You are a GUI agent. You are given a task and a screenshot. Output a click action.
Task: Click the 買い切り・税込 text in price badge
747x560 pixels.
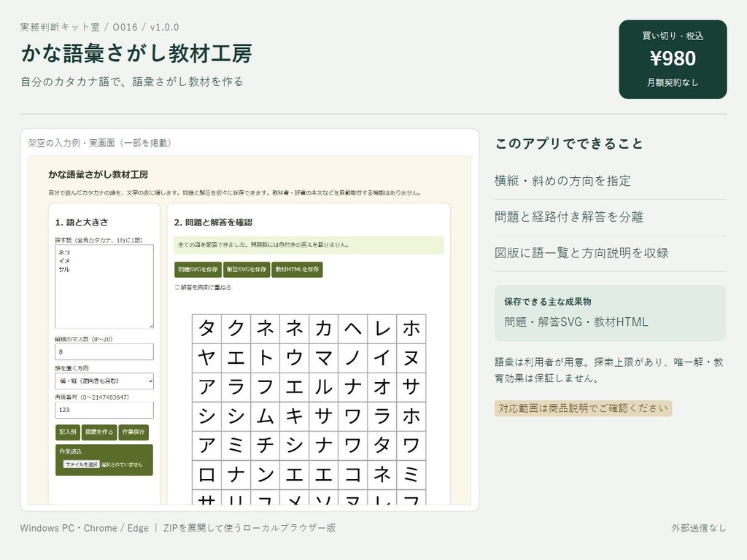point(673,36)
